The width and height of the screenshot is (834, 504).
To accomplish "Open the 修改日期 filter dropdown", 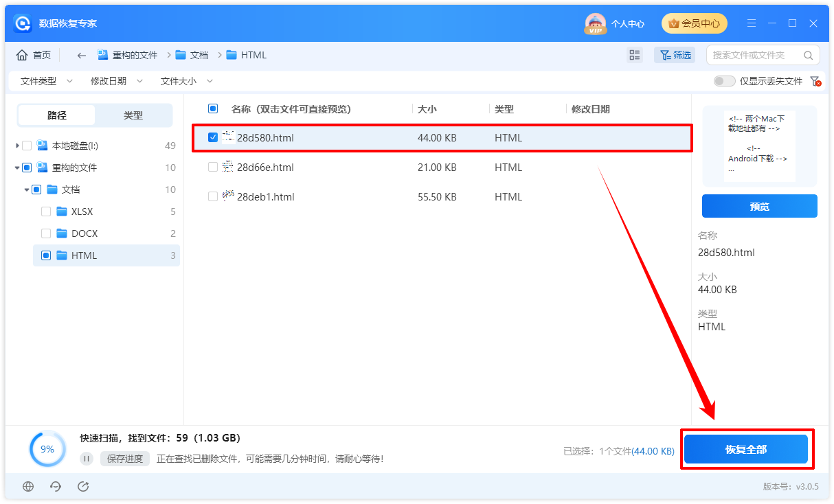I will [x=117, y=81].
